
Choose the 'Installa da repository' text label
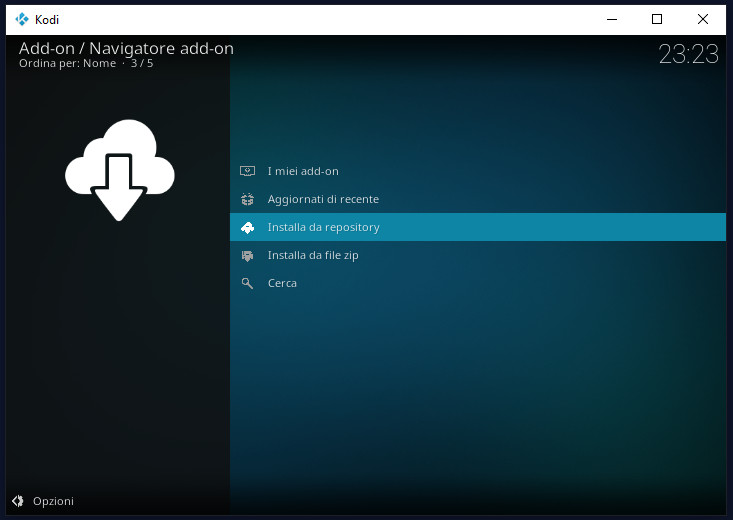pos(323,227)
